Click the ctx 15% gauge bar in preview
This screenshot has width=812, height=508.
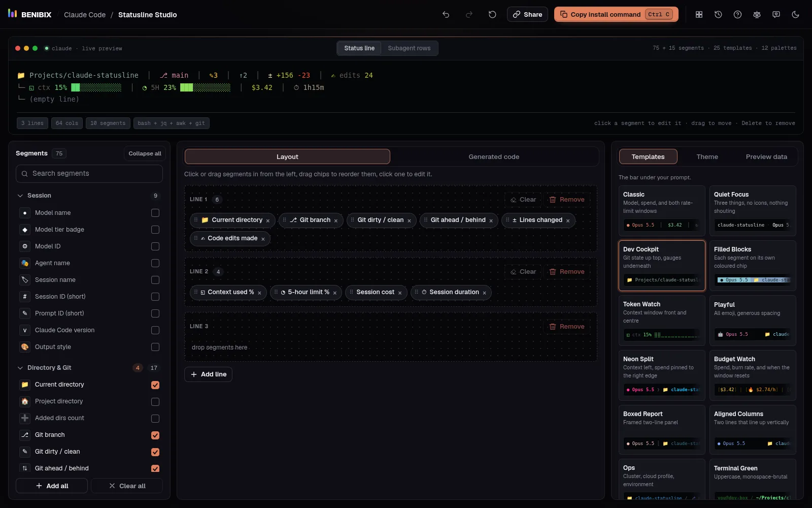pyautogui.click(x=96, y=87)
